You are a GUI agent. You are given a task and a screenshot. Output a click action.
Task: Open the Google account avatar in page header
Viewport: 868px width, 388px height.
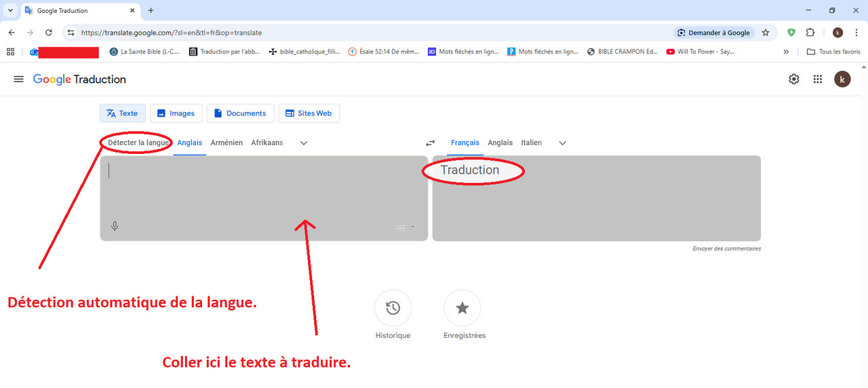pos(842,79)
